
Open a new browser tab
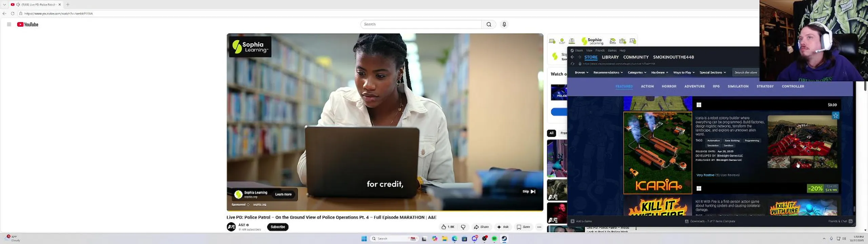(68, 4)
